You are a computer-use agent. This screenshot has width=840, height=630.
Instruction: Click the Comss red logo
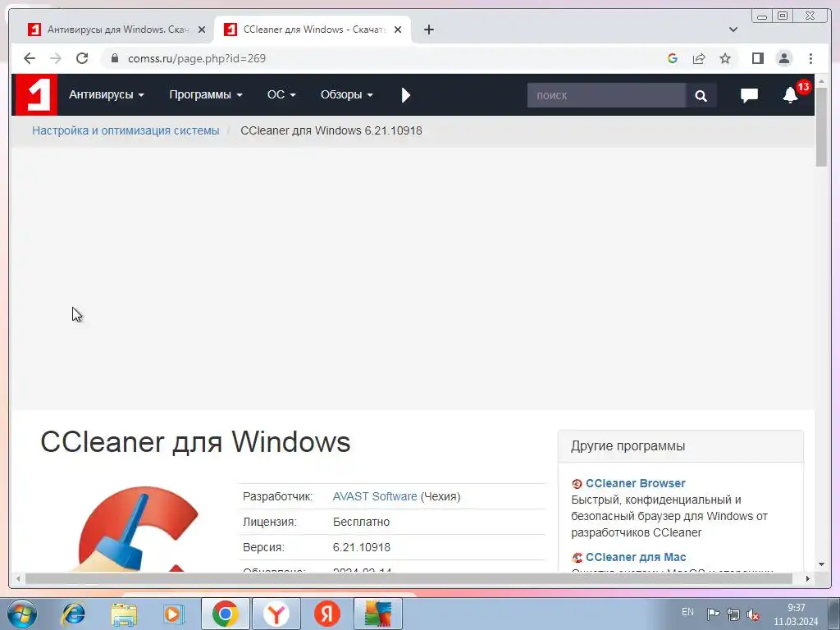[36, 95]
